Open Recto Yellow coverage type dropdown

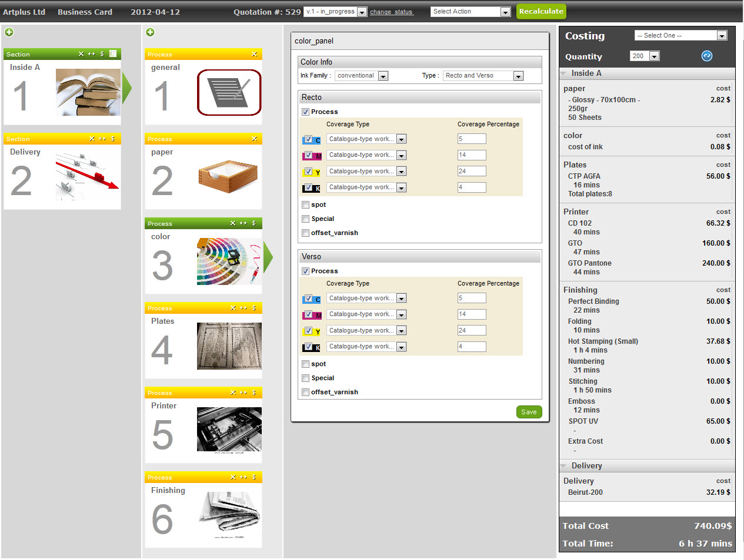tap(366, 172)
